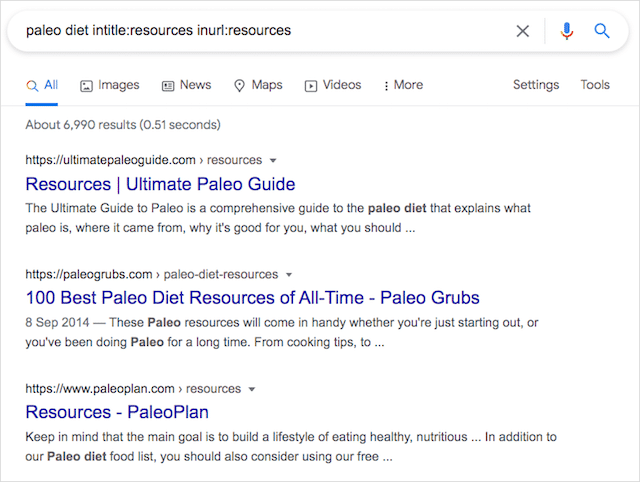Screen dimensions: 640x482
Task: Switch to the Images tab
Action: tap(109, 85)
